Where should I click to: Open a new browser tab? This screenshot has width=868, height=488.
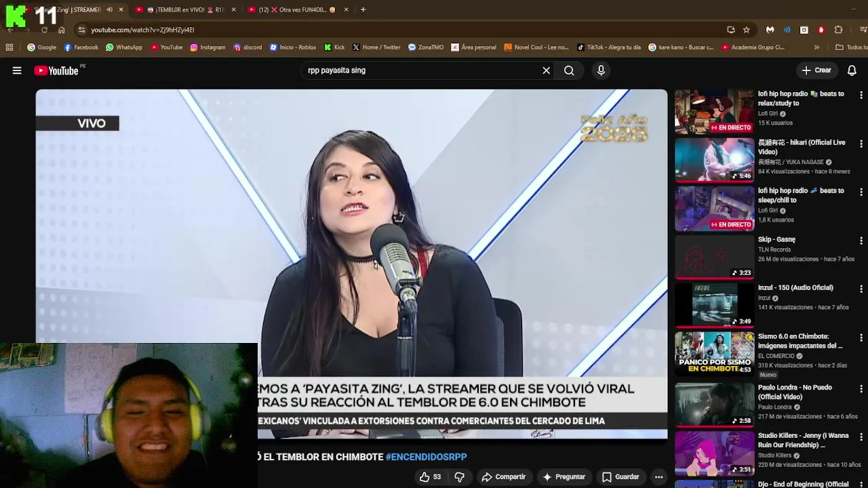(x=363, y=9)
